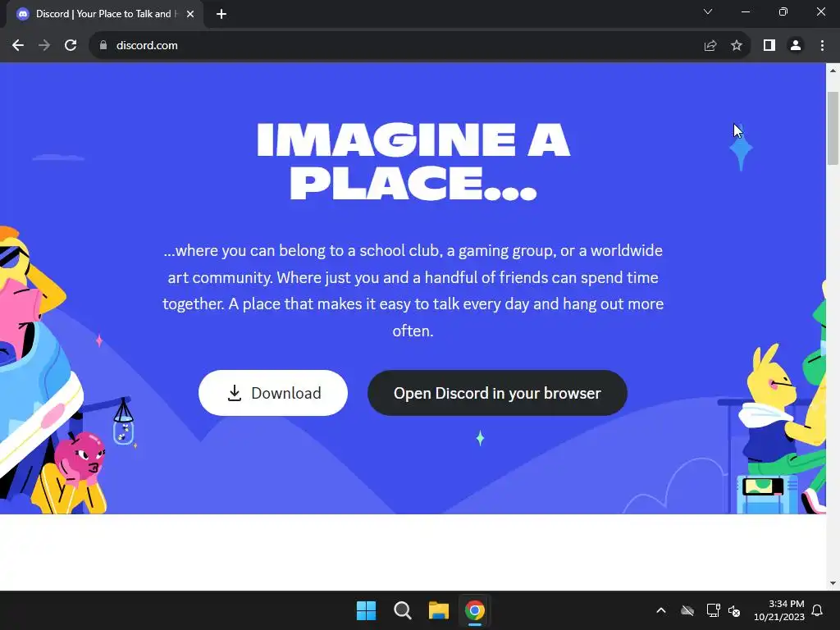Reload the discord.com page
Viewport: 840px width, 630px height.
[x=71, y=46]
